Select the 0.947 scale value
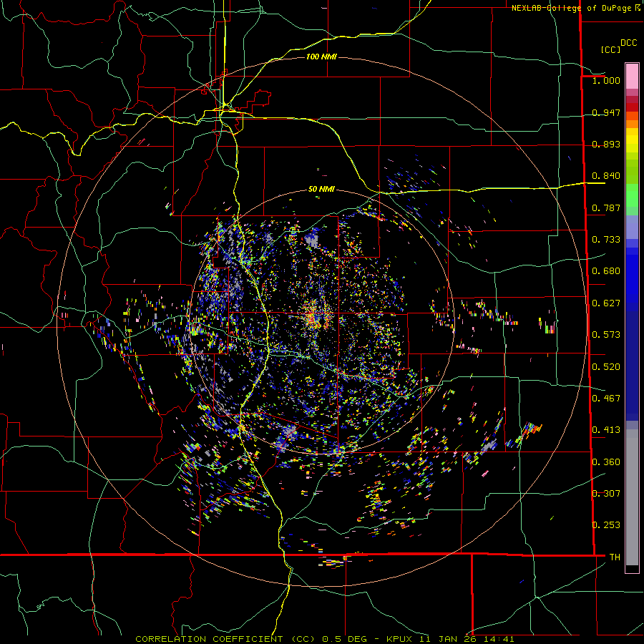This screenshot has width=644, height=644. (x=606, y=112)
